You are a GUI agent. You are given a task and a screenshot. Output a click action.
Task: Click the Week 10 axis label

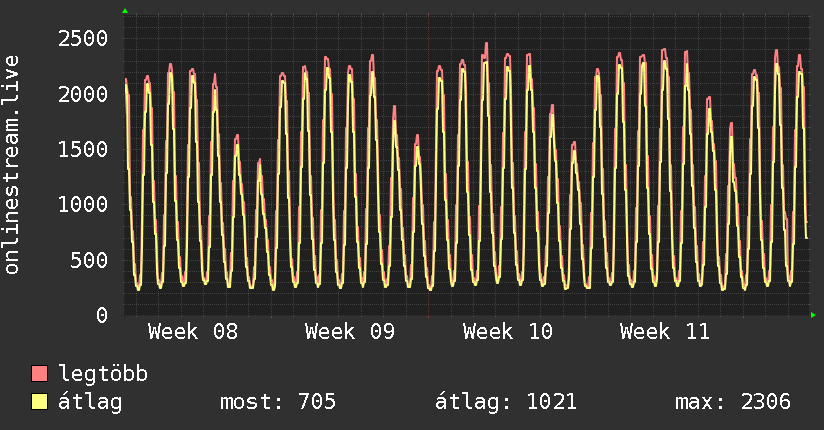coord(508,332)
